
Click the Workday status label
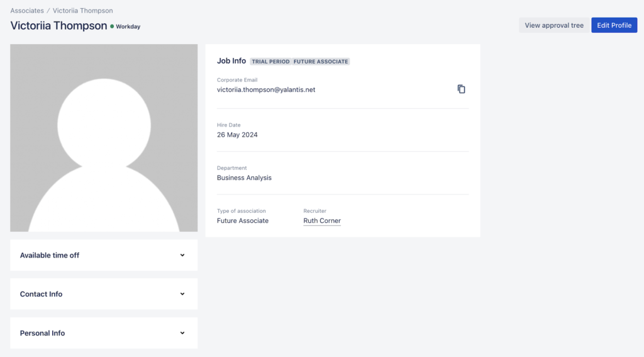pyautogui.click(x=128, y=26)
